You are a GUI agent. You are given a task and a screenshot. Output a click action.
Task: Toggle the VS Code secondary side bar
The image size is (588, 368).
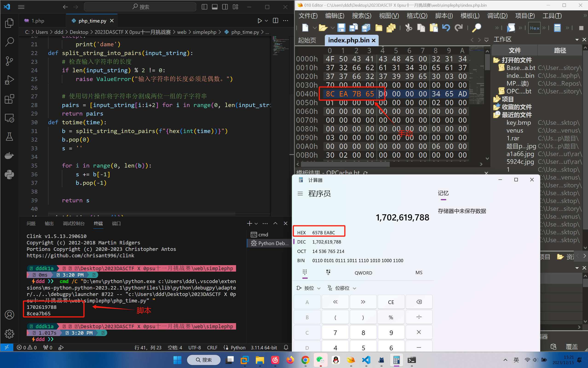click(x=225, y=7)
